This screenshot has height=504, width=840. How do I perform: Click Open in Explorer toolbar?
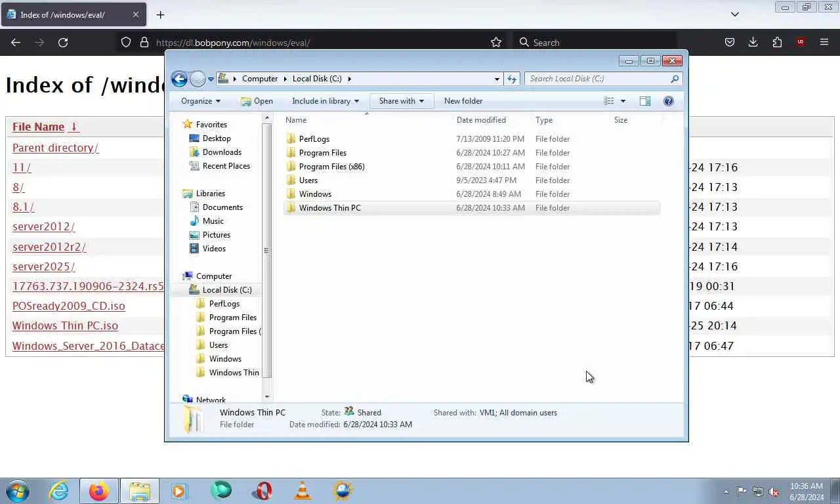257,101
